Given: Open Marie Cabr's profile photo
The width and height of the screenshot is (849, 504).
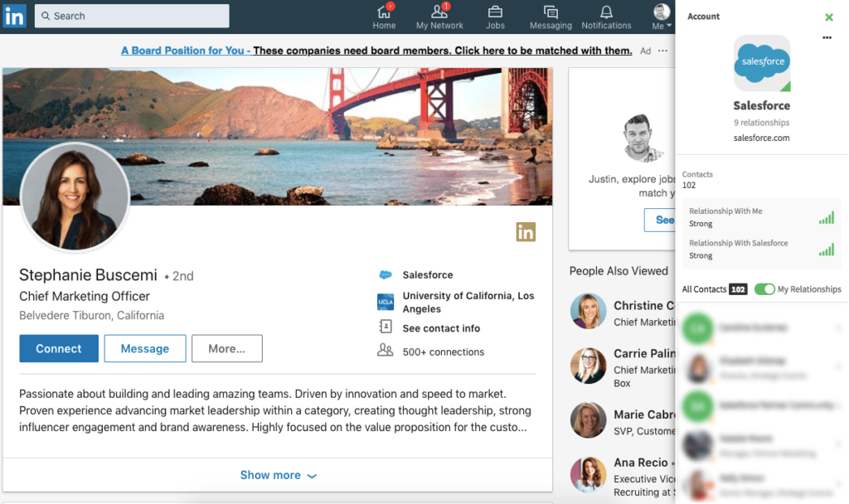Looking at the screenshot, I should (588, 420).
